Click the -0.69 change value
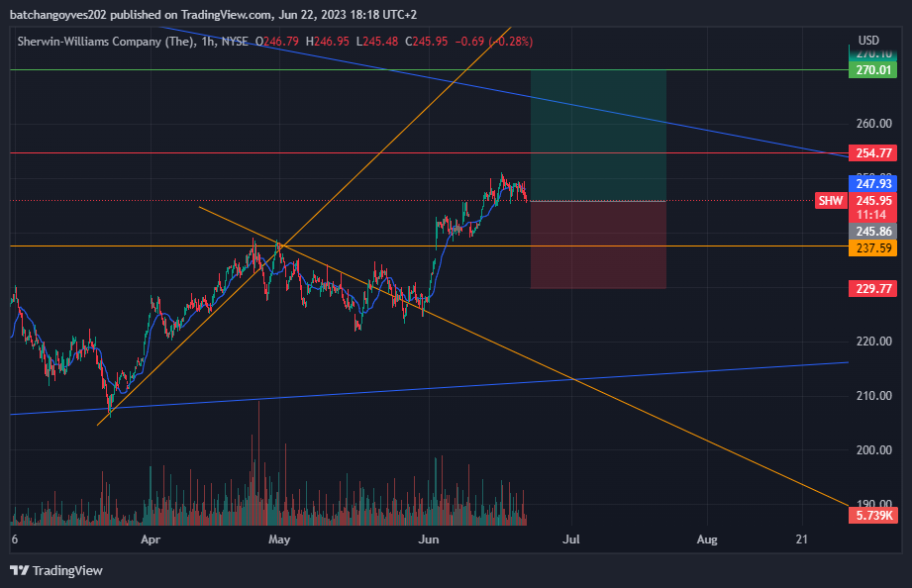Screen dimensions: 912x588 point(469,42)
